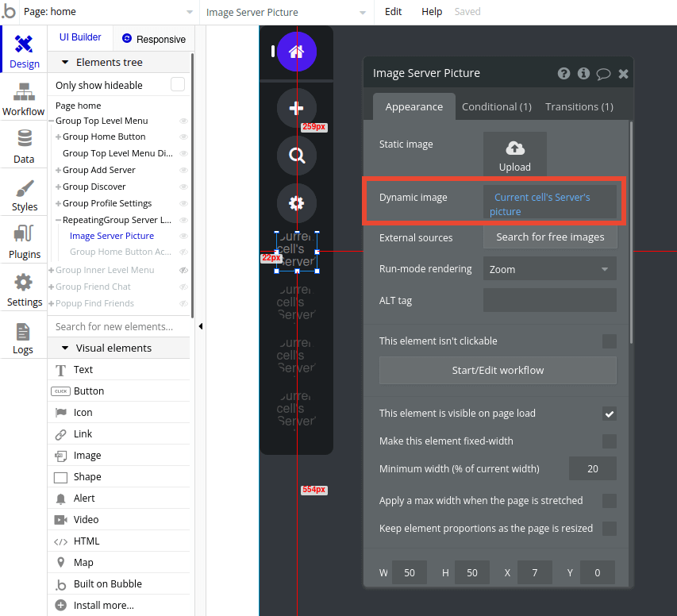Click the magnifier tool on the canvas toolbar
Viewport: 677px width, 616px height.
[x=296, y=156]
